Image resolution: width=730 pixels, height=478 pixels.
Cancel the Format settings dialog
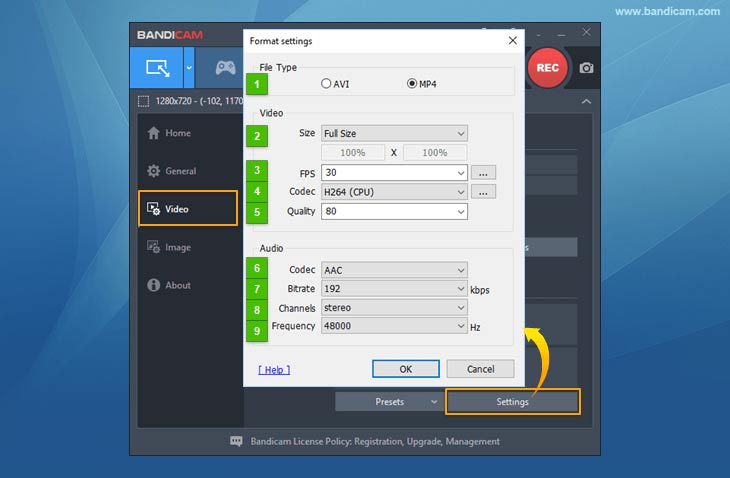coord(480,369)
